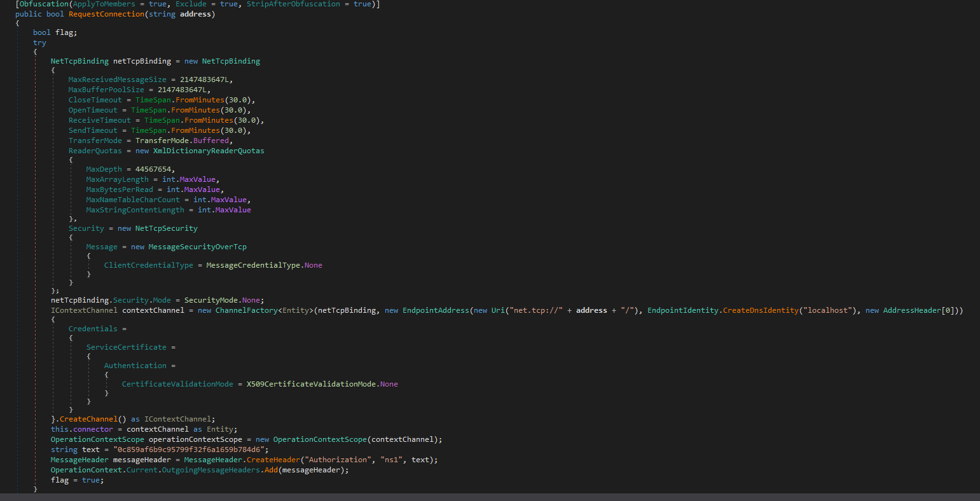Screen dimensions: 980x501
Task: Click the MaxArrayLength property
Action: [x=118, y=179]
